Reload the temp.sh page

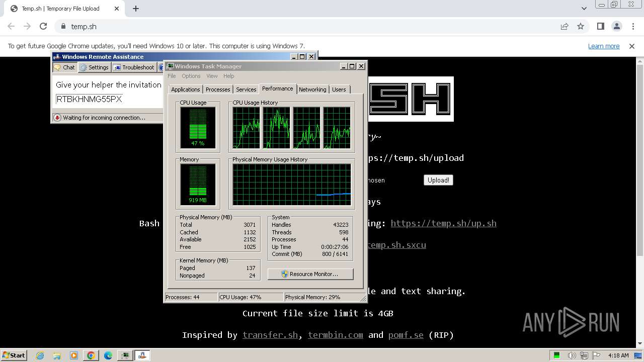43,27
